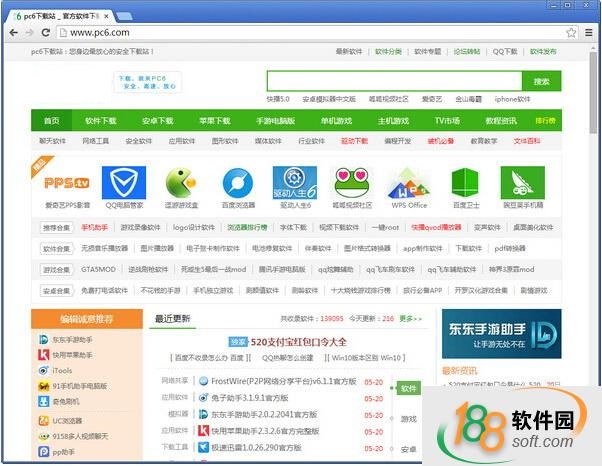Open the WPS Office icon
Screen dimensions: 602x466
point(409,183)
